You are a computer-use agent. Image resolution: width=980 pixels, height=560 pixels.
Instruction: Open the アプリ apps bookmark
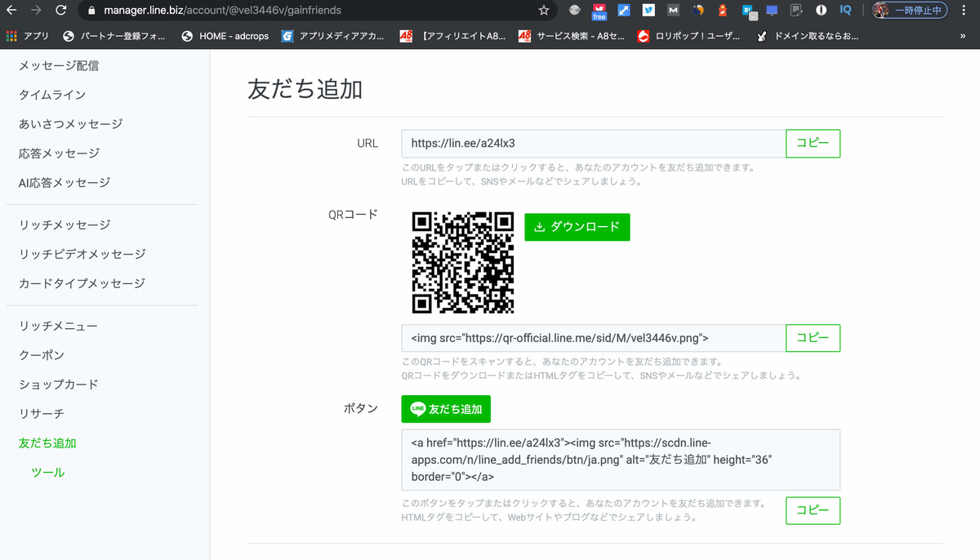(x=28, y=36)
